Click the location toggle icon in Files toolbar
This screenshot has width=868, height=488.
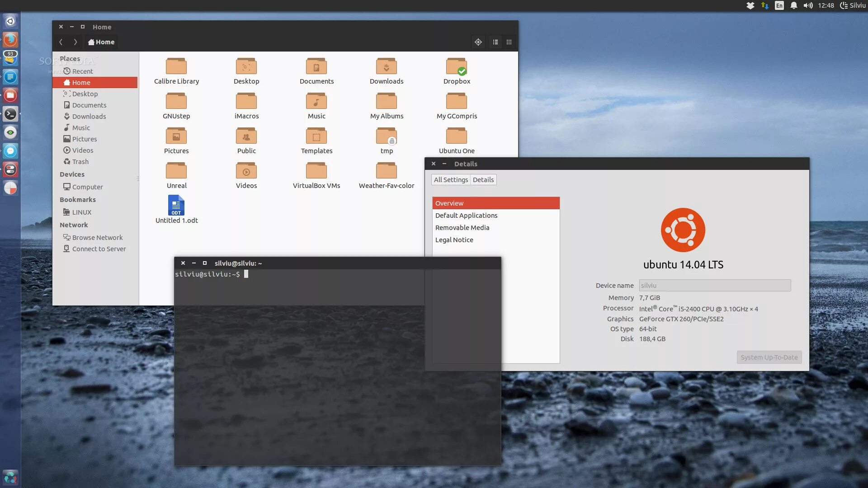click(x=478, y=42)
